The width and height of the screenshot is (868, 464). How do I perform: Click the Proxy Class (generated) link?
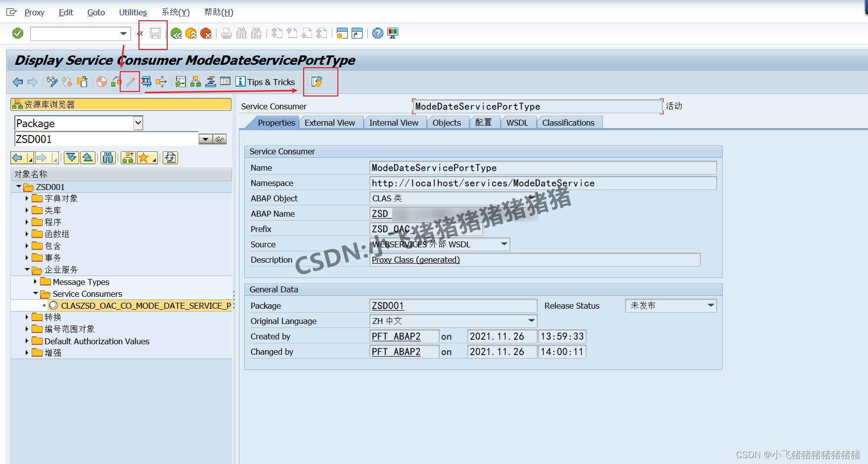point(416,260)
